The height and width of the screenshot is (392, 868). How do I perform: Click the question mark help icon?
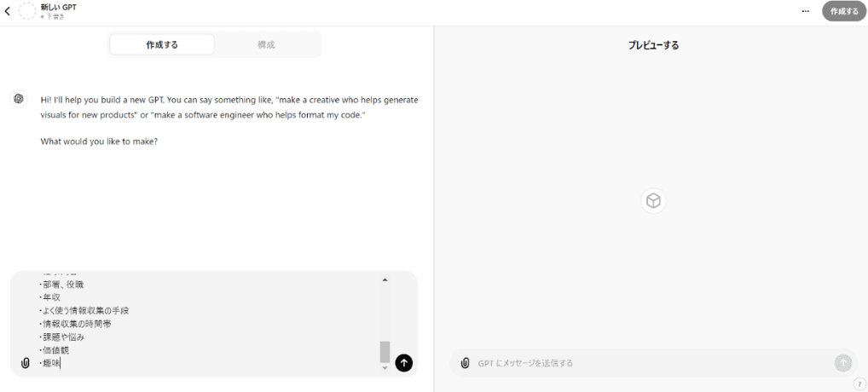click(859, 383)
